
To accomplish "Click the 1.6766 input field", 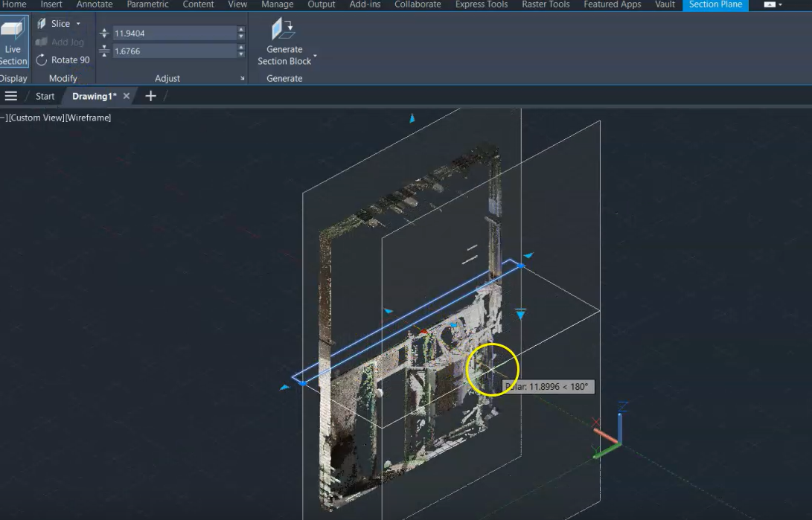I will click(x=171, y=51).
